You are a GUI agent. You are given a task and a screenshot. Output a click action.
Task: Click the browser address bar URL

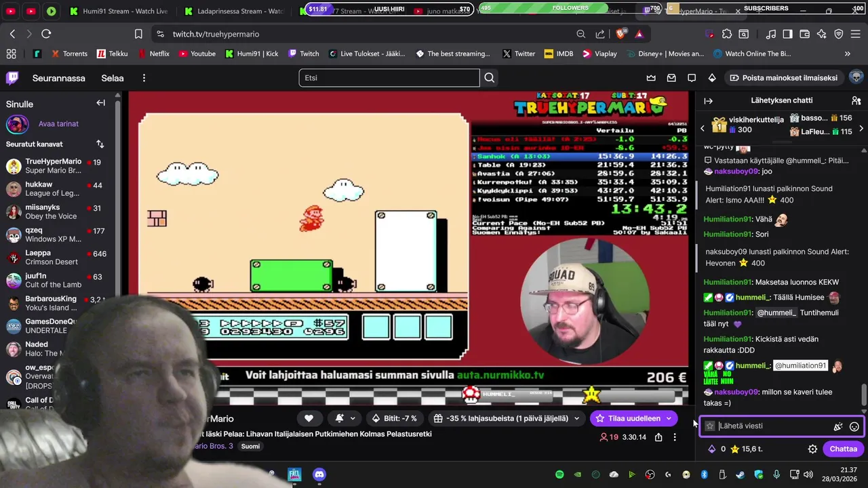point(216,34)
